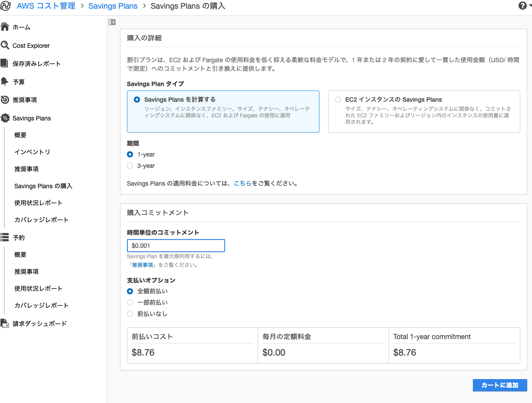Open インベントリ under Savings Plans
532x403 pixels.
tap(33, 152)
